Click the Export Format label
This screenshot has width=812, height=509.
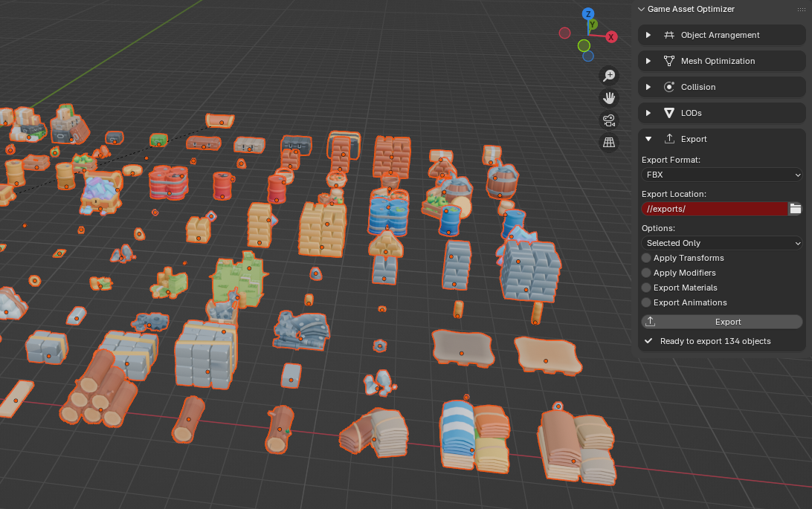tap(671, 160)
